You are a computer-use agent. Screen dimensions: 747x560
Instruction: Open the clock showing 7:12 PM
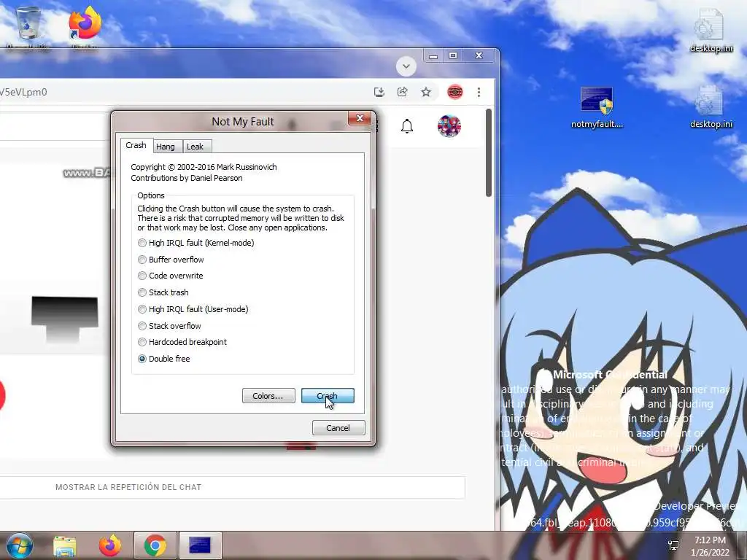tap(710, 546)
